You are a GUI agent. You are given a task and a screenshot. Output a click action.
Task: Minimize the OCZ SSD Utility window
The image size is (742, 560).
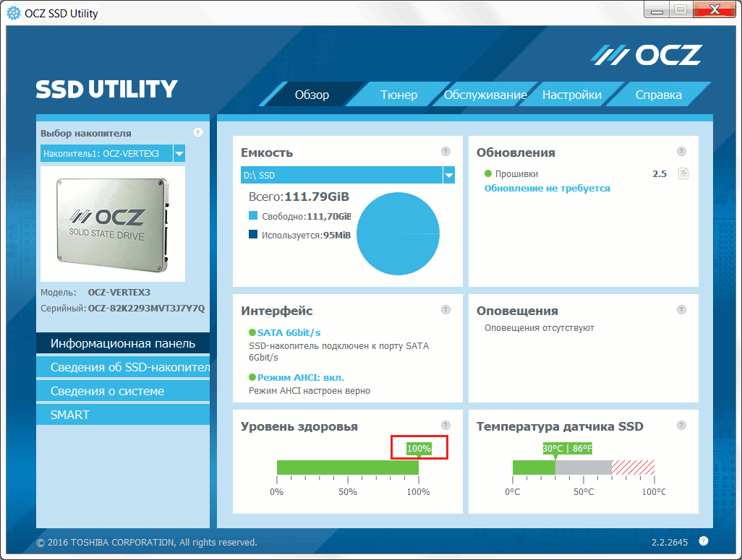pyautogui.click(x=657, y=9)
